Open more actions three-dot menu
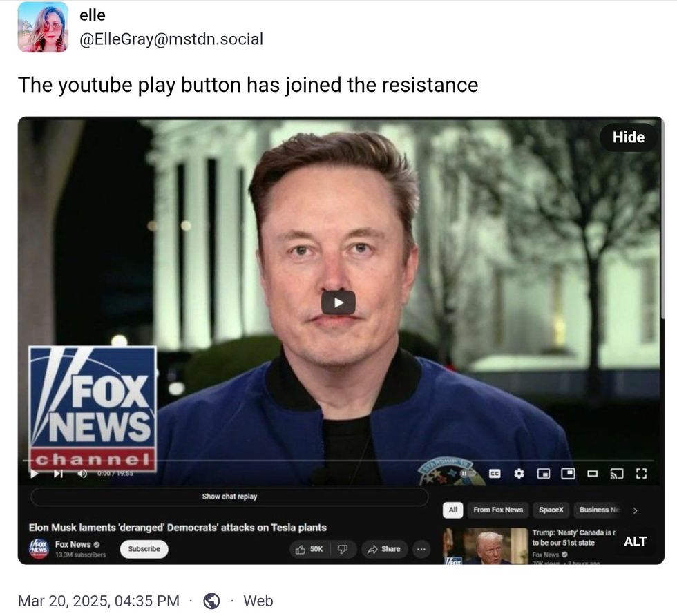 [x=421, y=550]
